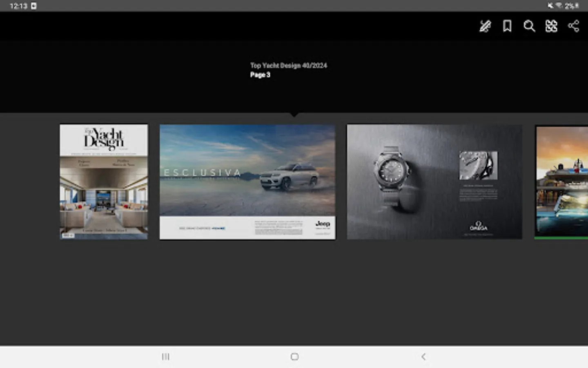This screenshot has height=368, width=588.
Task: Select the Omega watch ad spread
Action: pos(434,182)
